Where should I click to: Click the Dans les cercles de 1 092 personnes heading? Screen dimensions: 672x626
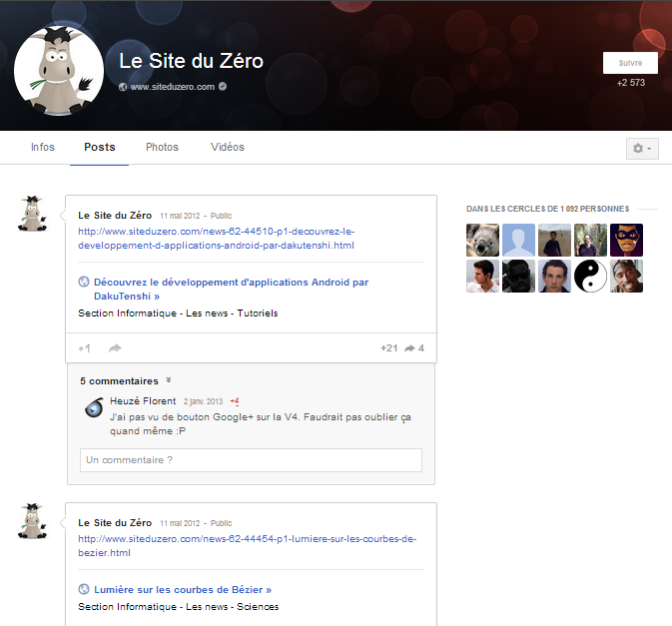[548, 209]
